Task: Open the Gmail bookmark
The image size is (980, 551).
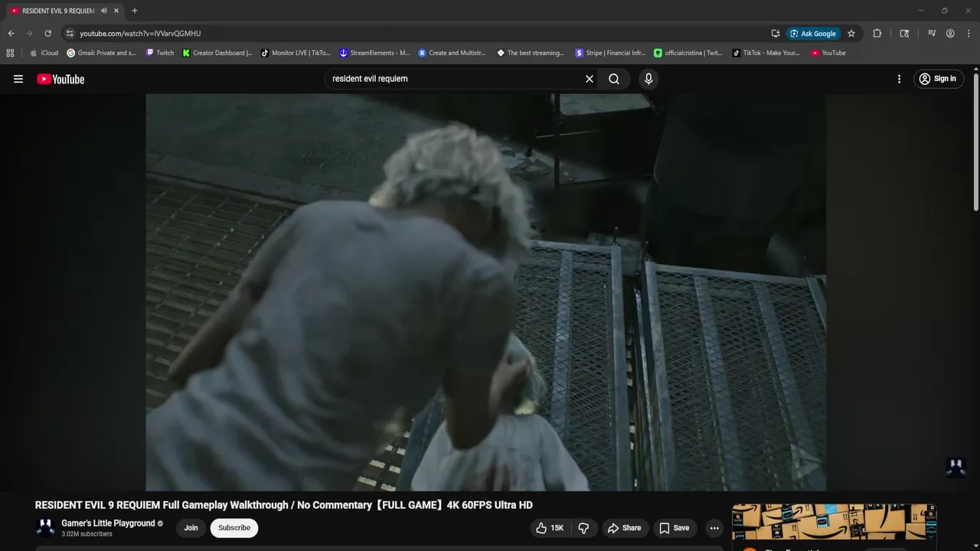Action: click(x=102, y=53)
